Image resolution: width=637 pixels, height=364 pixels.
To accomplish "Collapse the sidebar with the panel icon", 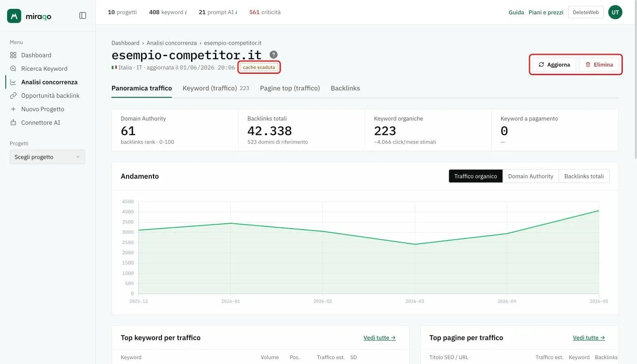I will click(x=83, y=15).
